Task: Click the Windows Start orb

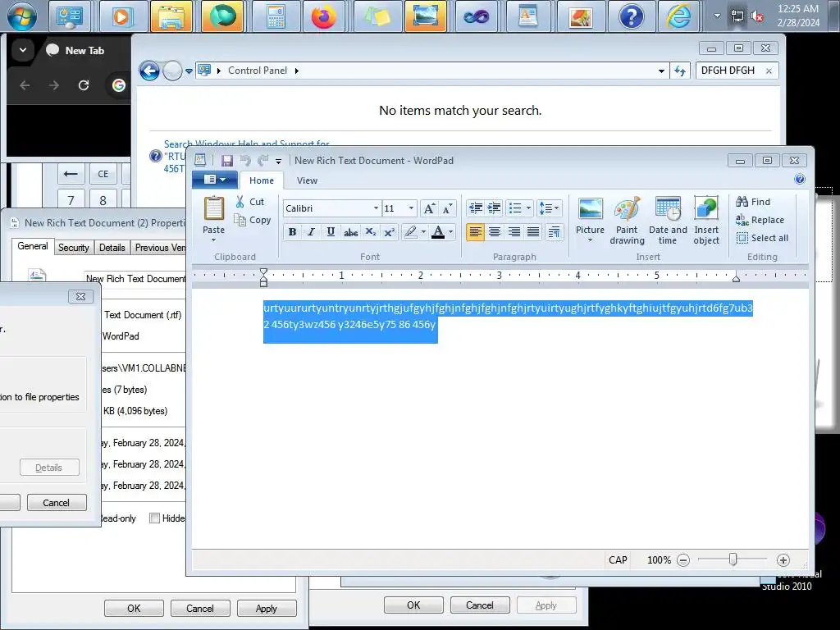Action: point(21,16)
